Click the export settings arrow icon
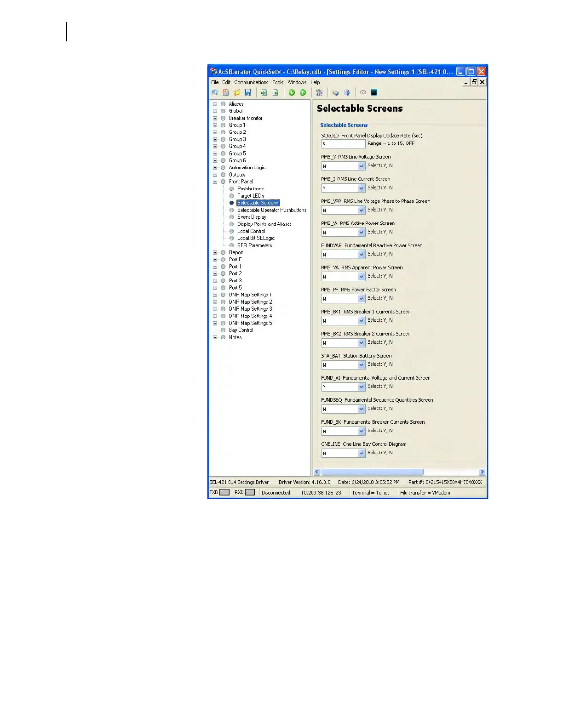563x728 pixels. [x=275, y=92]
